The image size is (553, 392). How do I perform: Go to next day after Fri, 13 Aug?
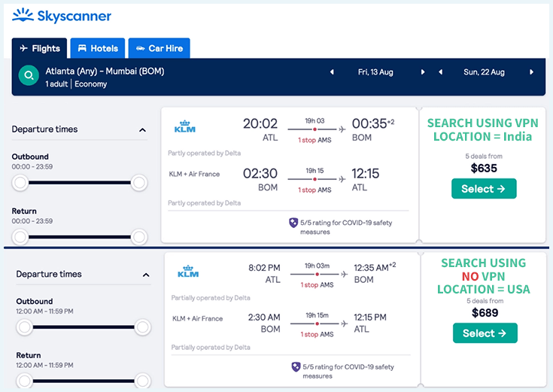click(423, 72)
